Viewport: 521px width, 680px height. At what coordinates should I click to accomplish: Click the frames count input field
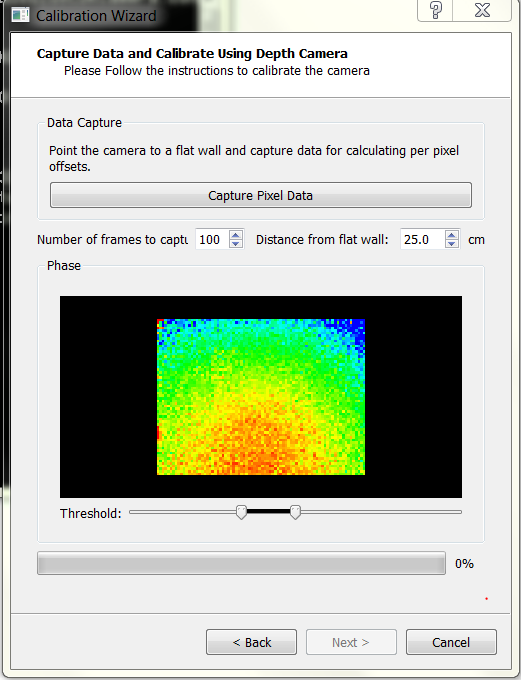tap(213, 239)
